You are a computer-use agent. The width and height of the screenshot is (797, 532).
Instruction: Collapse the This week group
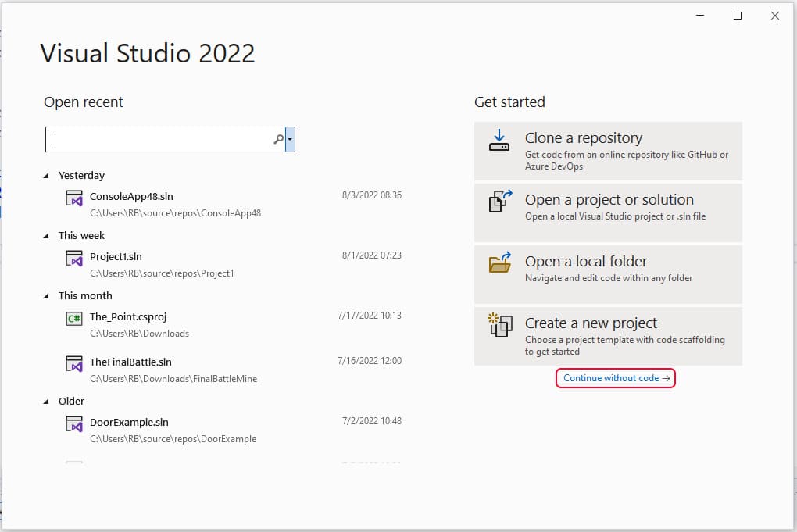47,236
